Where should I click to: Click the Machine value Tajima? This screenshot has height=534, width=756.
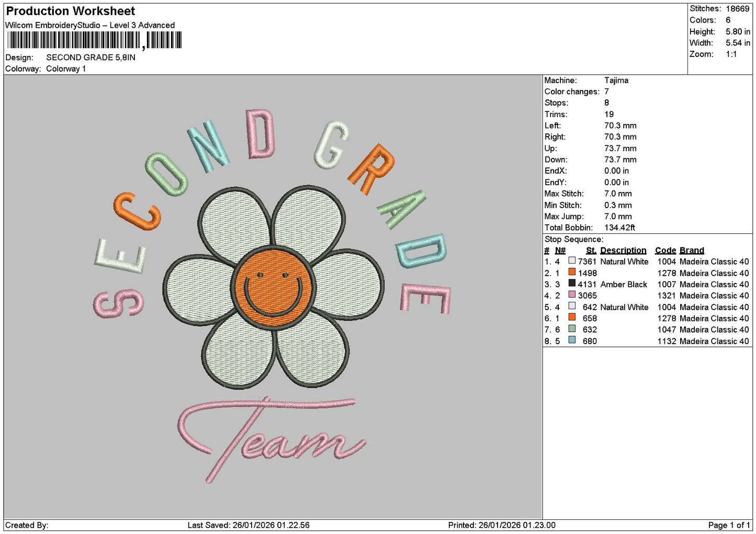[616, 81]
